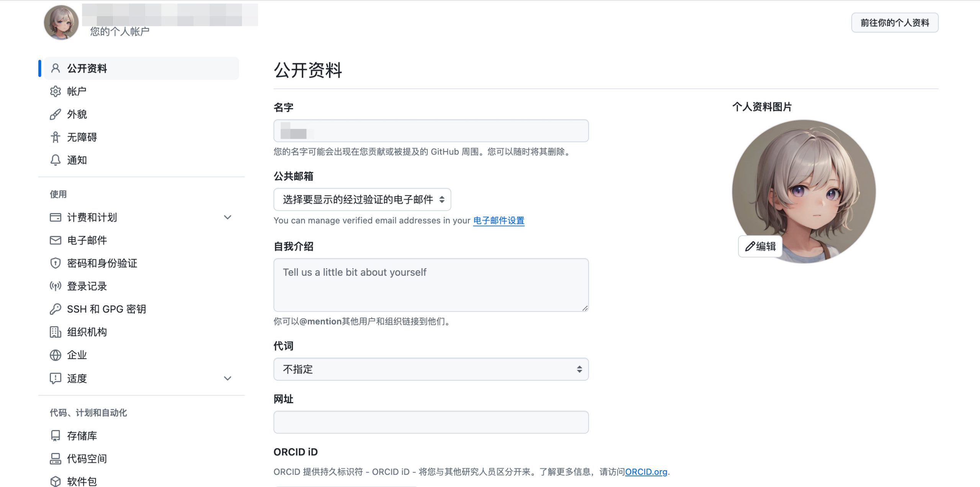
Task: Expand the 计费和计划 section chevron
Action: [227, 217]
